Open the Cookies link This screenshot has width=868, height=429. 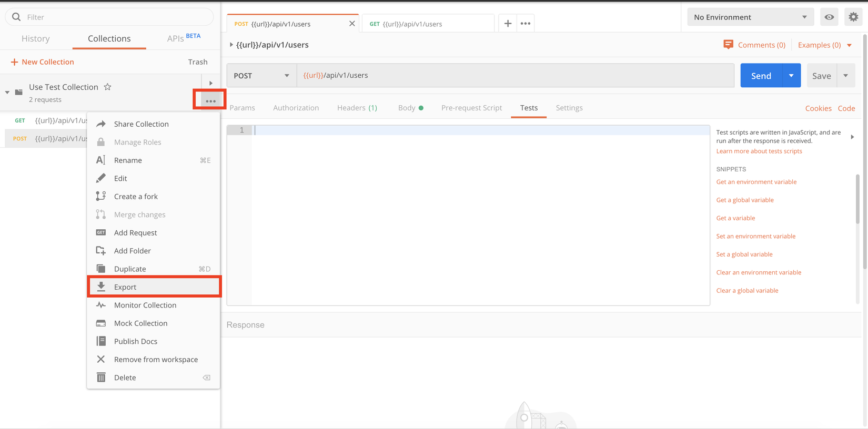(818, 108)
